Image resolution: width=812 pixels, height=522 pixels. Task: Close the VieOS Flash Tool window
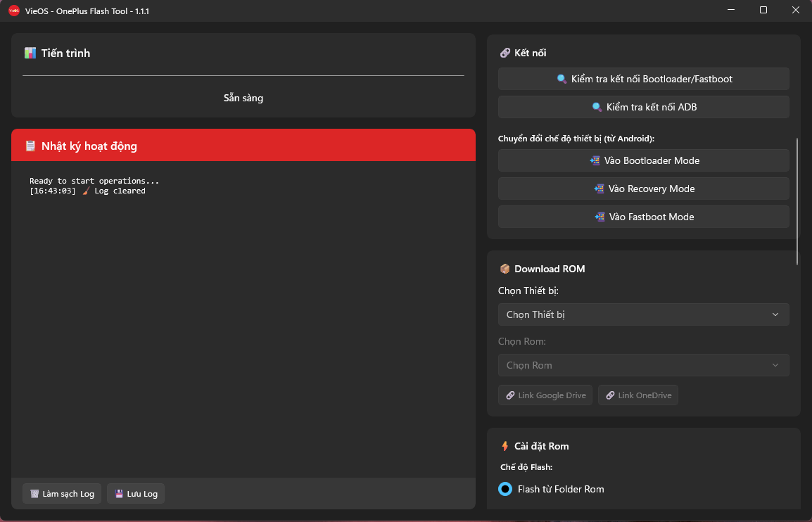796,11
